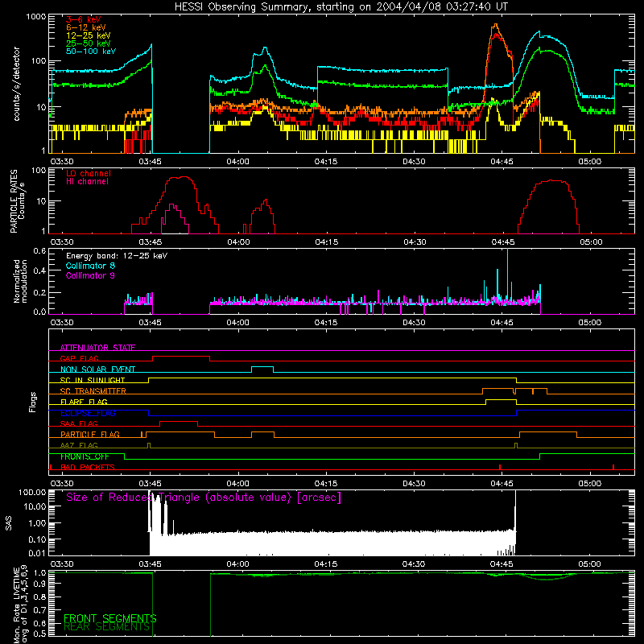Viewport: 644px width, 644px height.
Task: Click the 100.00 value on SAS axis
Action: [32, 492]
